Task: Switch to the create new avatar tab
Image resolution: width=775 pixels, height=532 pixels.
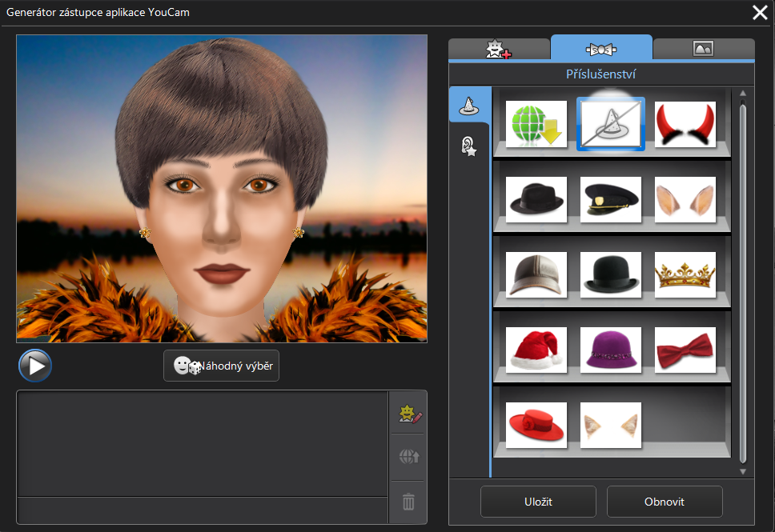Action: click(499, 49)
